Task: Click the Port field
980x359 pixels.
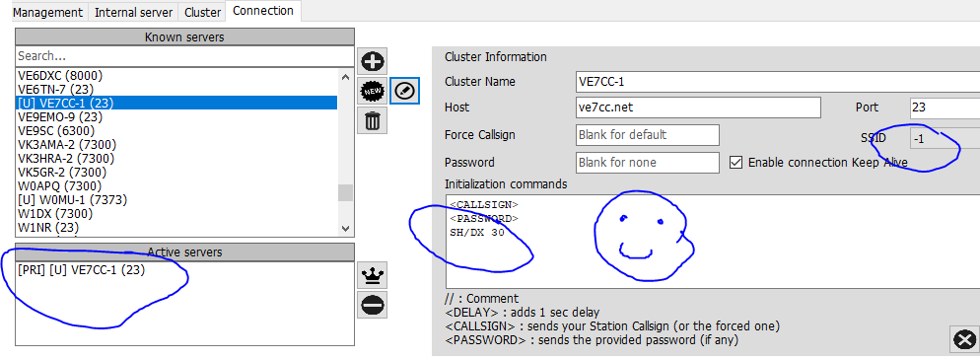Action: tap(945, 108)
